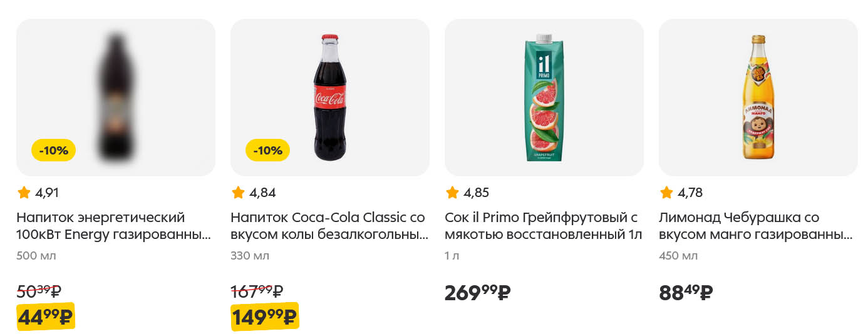Click the 269.99 ₽ juice price
Screen dimensions: 868x334
click(477, 293)
